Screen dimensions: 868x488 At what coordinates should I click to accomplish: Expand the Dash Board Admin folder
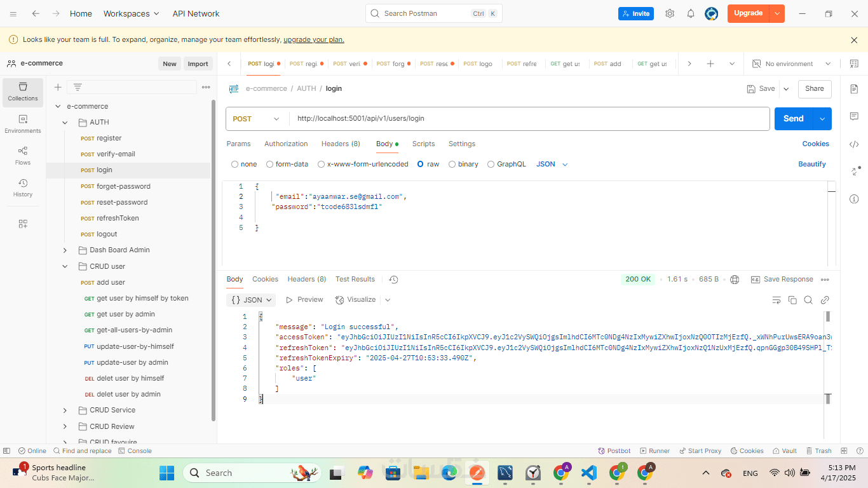[x=65, y=250]
